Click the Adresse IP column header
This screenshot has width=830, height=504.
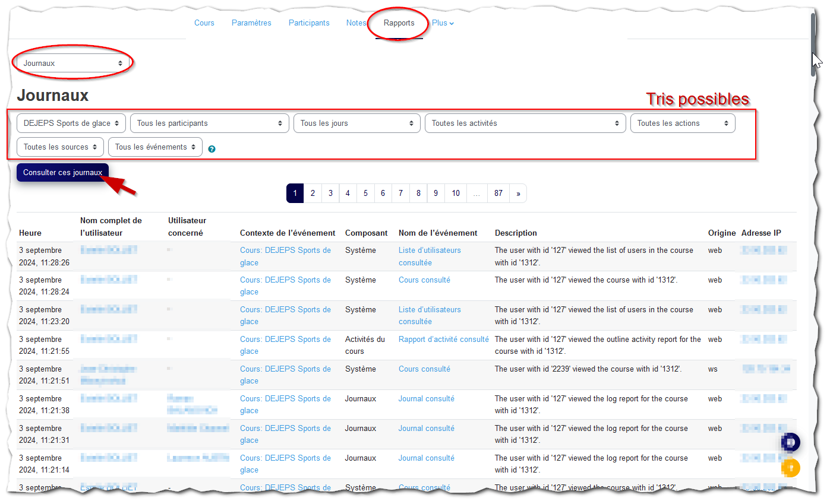click(x=761, y=233)
